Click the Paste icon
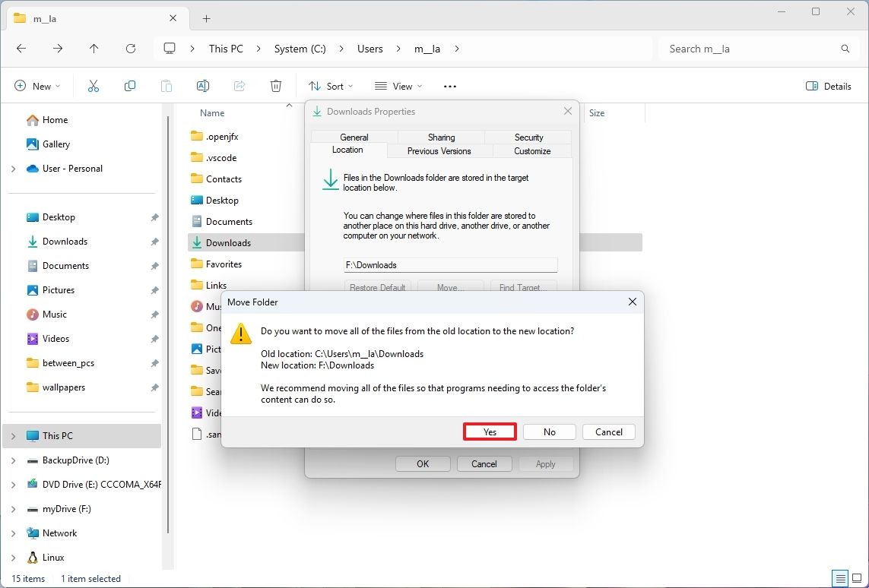 [x=166, y=85]
